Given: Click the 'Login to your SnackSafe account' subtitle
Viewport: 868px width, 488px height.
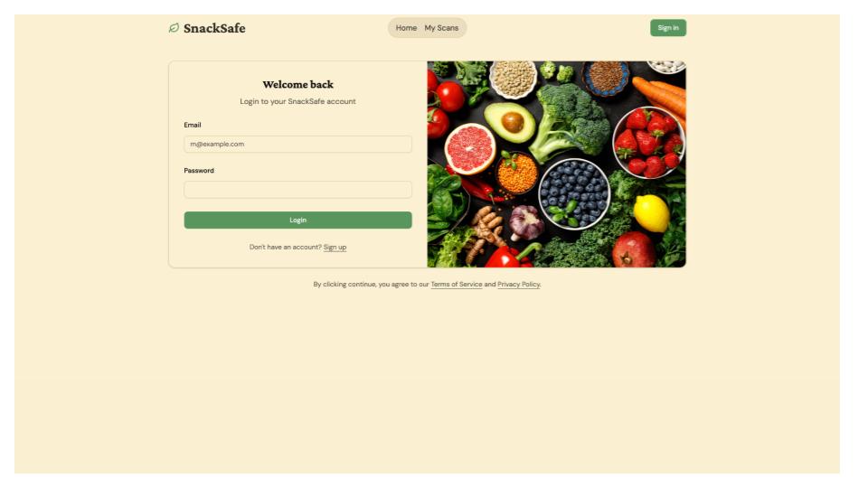Looking at the screenshot, I should [x=297, y=101].
